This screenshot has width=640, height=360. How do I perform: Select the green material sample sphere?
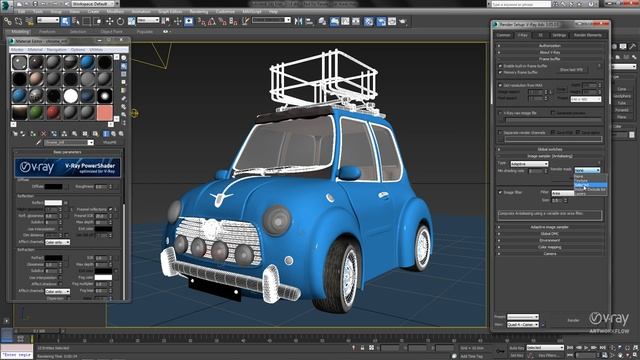36,112
